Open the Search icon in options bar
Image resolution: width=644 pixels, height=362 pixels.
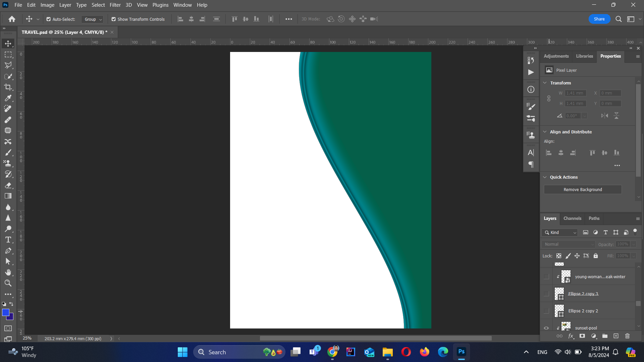pos(619,19)
